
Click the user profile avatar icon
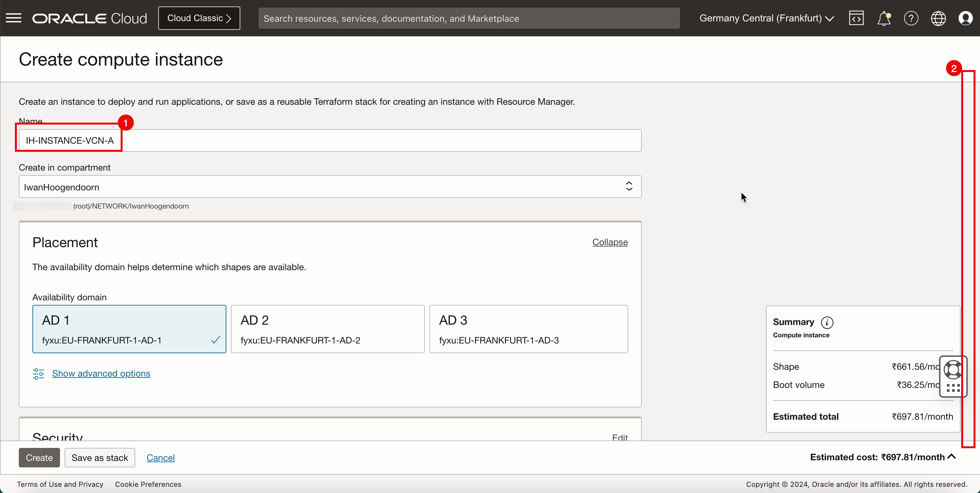(x=966, y=18)
